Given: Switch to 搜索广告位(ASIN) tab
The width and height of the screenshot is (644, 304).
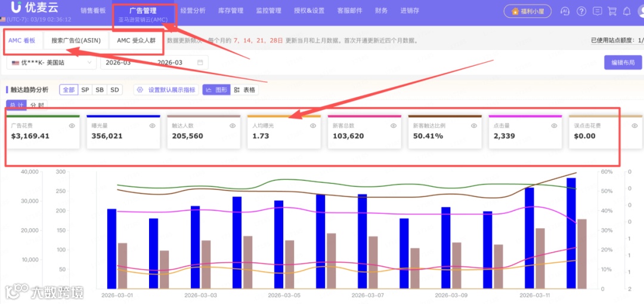Looking at the screenshot, I should (76, 40).
